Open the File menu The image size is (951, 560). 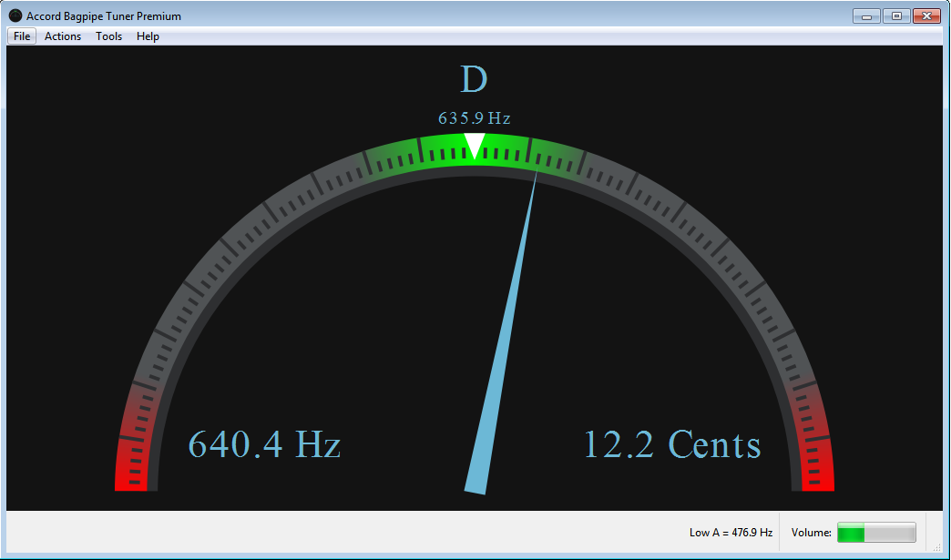tap(22, 36)
